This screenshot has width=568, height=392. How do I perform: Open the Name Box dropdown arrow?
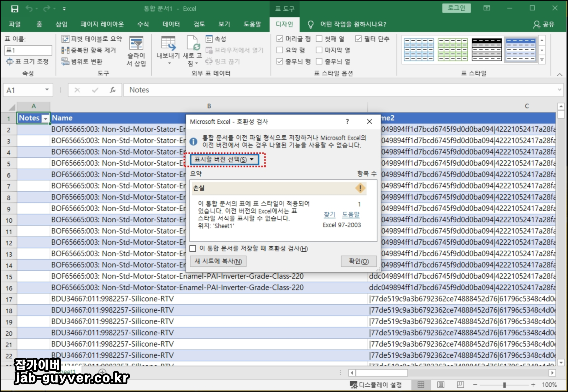coord(47,90)
